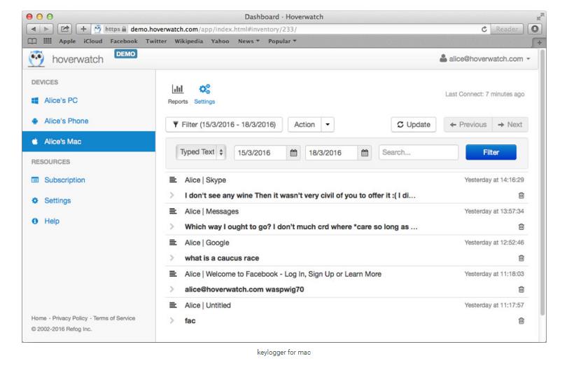
Task: Click the hoverwatch owl logo
Action: point(36,59)
